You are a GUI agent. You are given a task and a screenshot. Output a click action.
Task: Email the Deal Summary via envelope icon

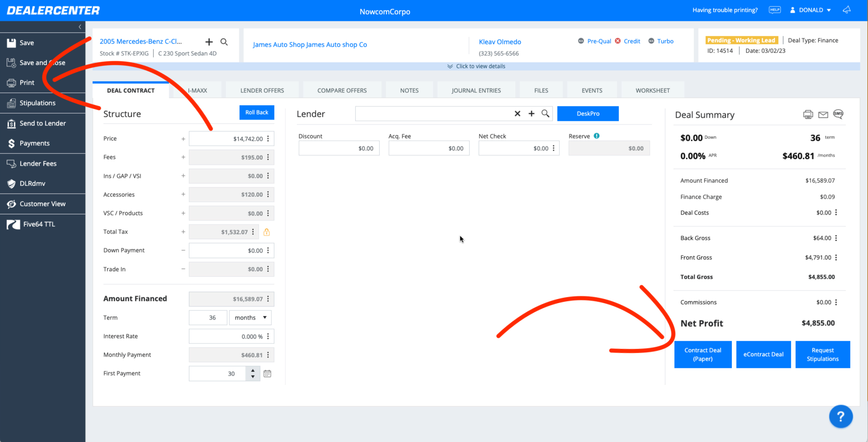tap(823, 115)
